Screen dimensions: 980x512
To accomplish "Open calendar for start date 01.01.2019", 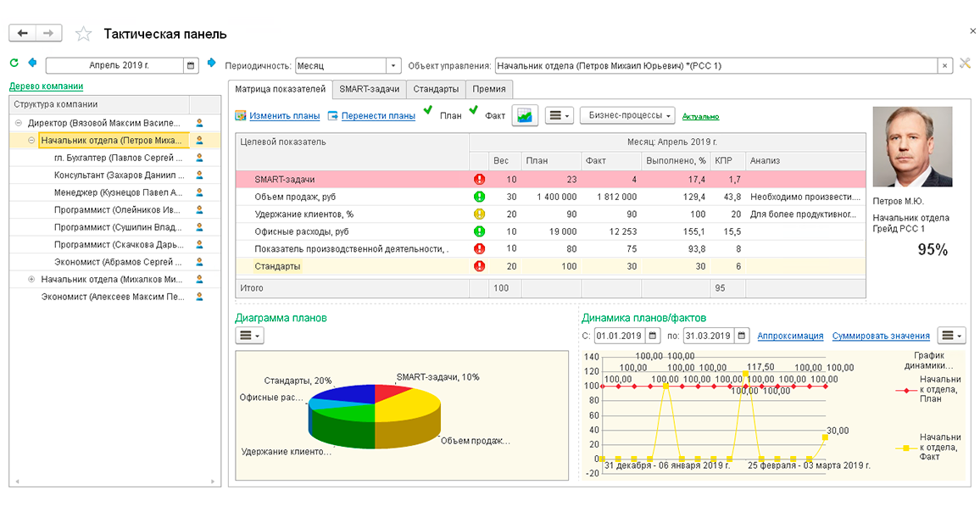I will pos(652,336).
